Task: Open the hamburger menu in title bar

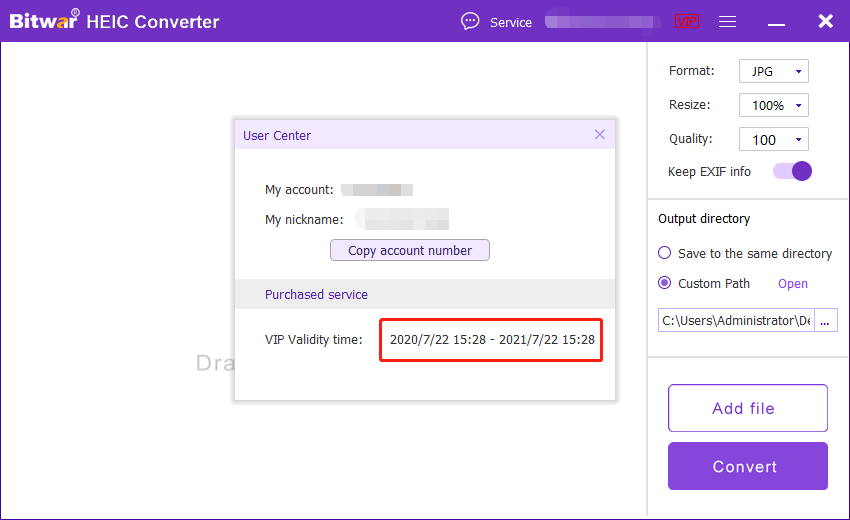Action: (x=728, y=21)
